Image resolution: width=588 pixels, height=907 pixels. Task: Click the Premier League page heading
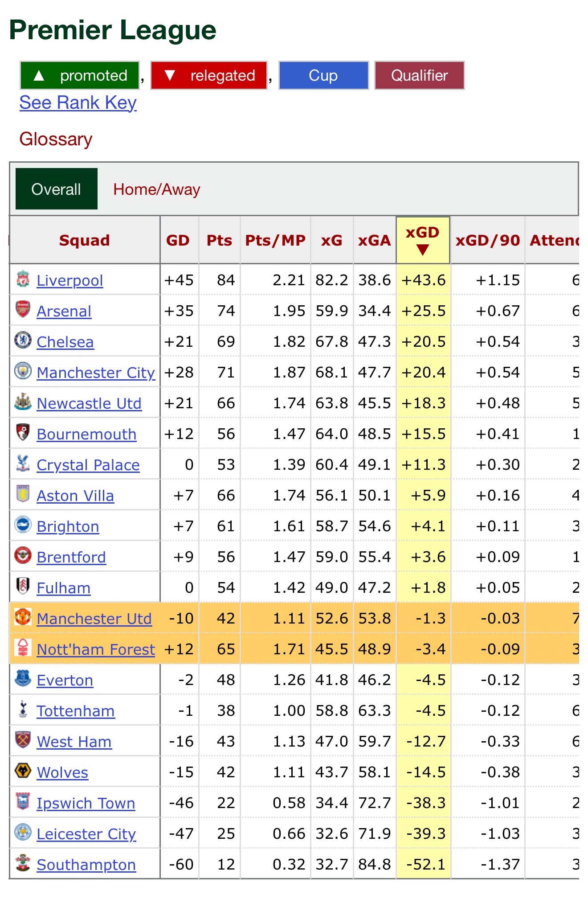click(113, 30)
